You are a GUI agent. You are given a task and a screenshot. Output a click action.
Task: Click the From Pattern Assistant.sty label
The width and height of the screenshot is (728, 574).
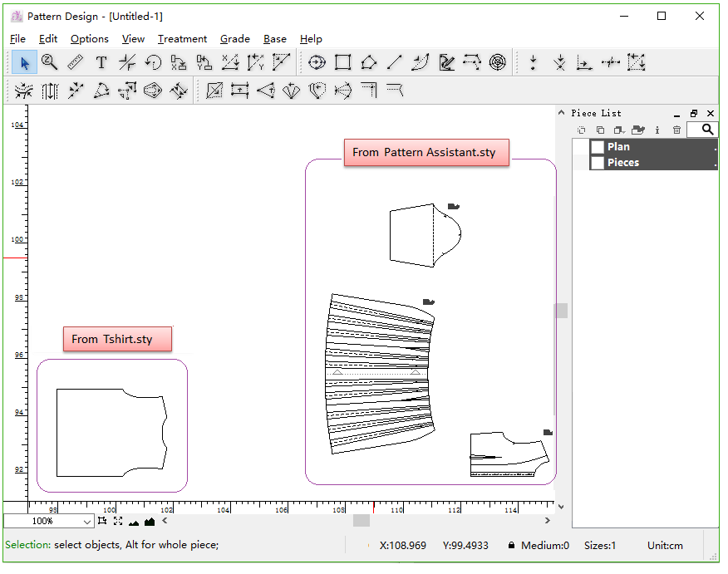(425, 152)
